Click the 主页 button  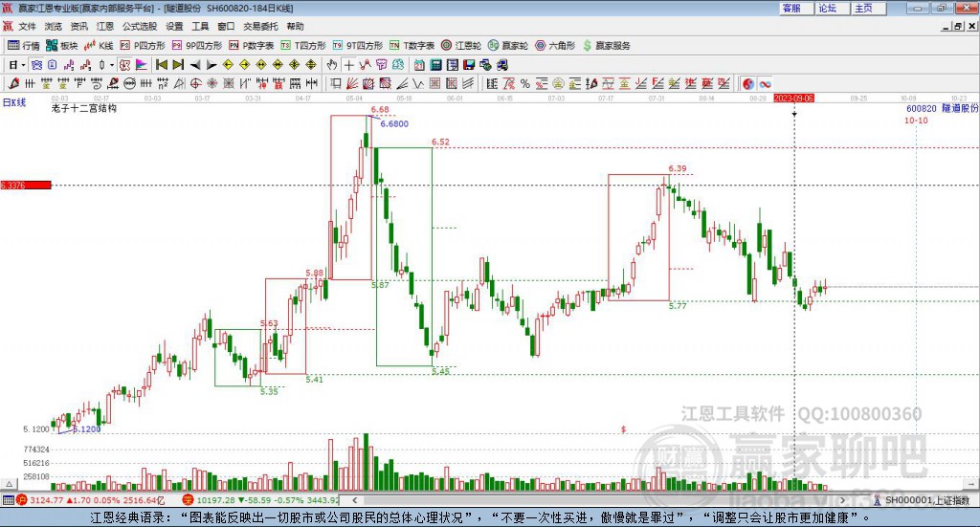pyautogui.click(x=869, y=8)
